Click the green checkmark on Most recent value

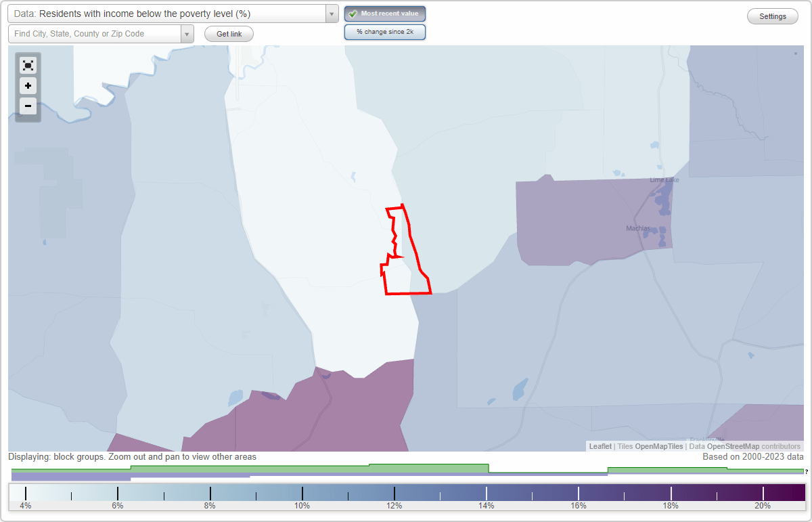352,13
